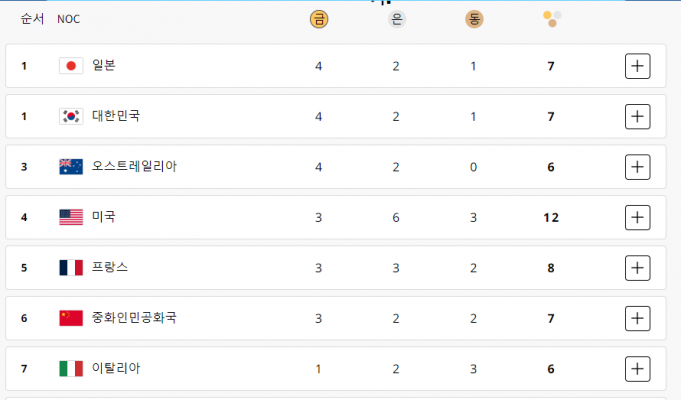Screen dimensions: 681x400
Task: Click the Australia flag icon
Action: (71, 167)
